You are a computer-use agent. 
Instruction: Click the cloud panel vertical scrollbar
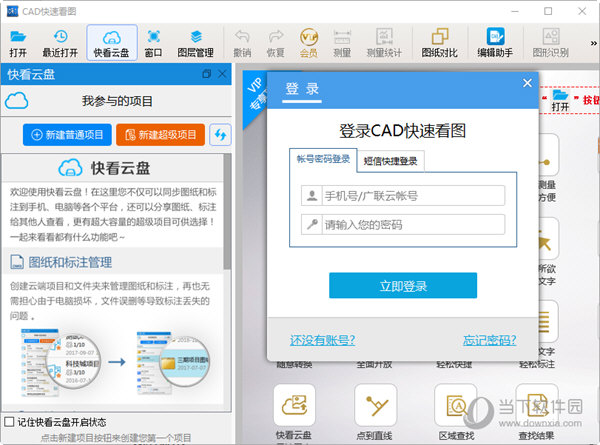(x=227, y=212)
